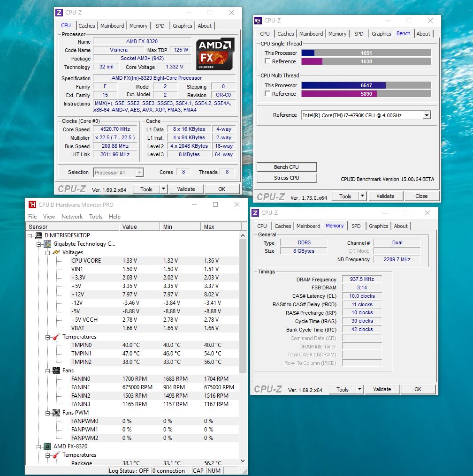Click the Bench CPU button
This screenshot has width=473, height=476.
[x=286, y=167]
